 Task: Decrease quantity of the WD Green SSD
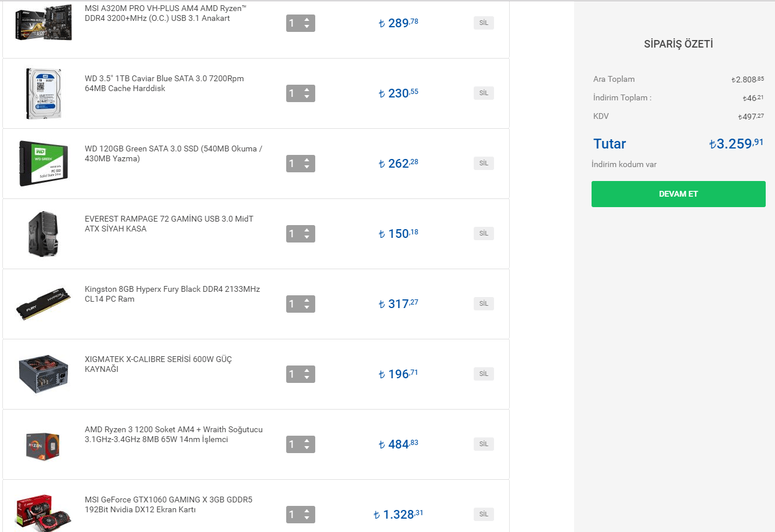click(307, 167)
